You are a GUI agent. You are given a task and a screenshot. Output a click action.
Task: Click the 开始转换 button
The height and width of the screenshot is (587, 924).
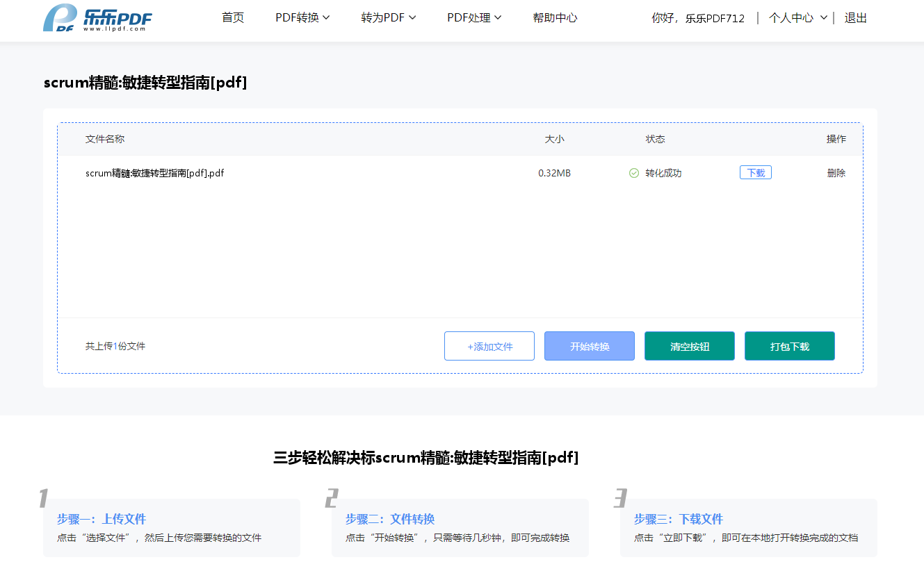tap(590, 346)
